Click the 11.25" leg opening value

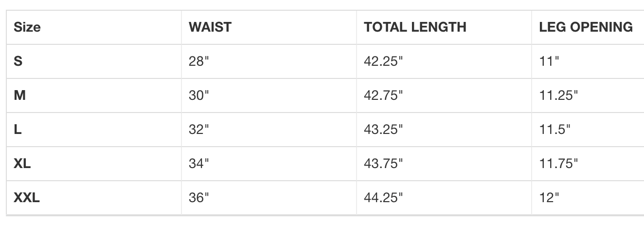(558, 95)
